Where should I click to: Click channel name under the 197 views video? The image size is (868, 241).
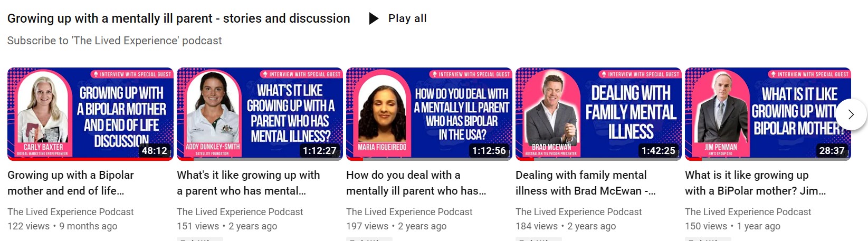(x=409, y=212)
